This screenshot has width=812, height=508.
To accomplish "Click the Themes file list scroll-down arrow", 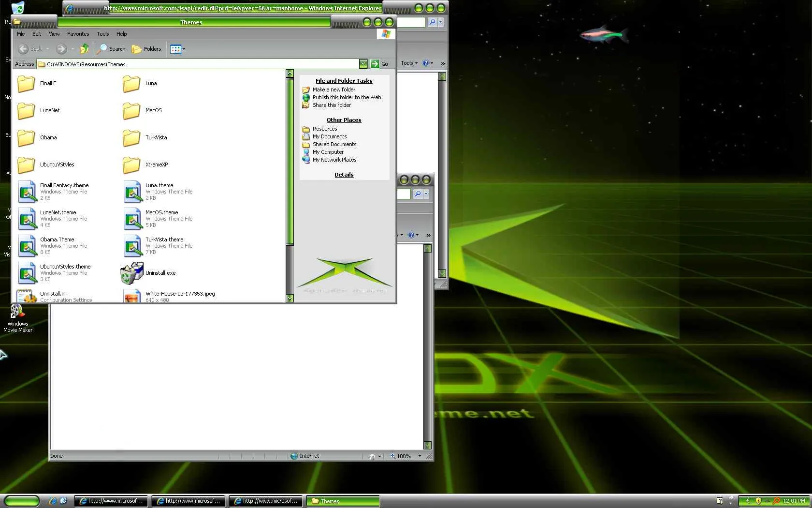I will [x=290, y=299].
